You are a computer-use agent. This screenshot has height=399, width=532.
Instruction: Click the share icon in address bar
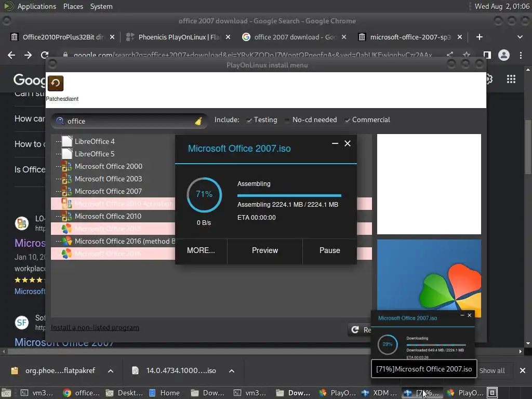(450, 55)
